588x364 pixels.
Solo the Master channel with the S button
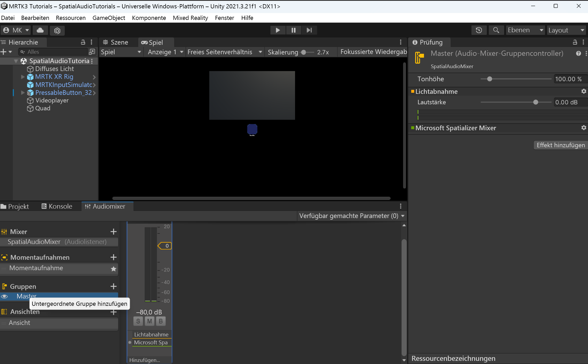click(138, 321)
